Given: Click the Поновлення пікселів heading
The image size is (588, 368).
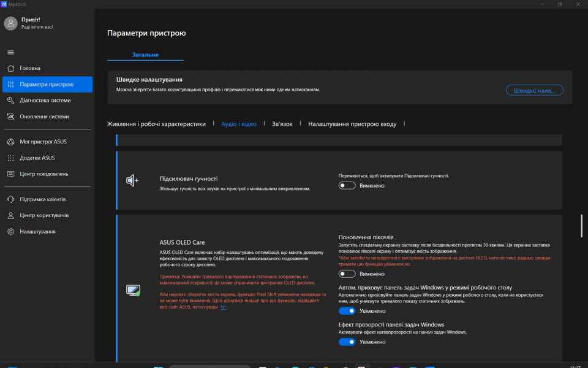Looking at the screenshot, I should pyautogui.click(x=366, y=237).
